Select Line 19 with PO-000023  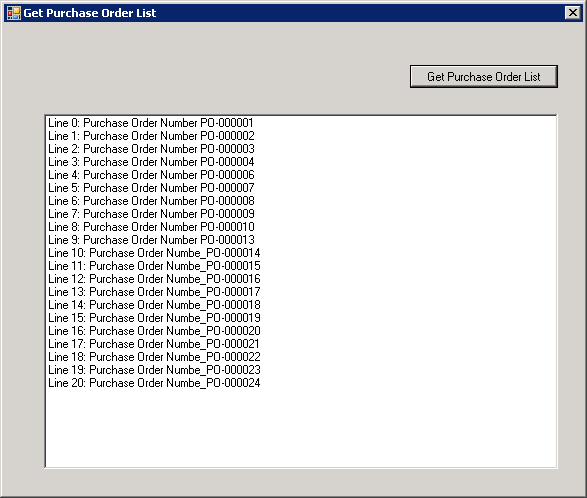click(154, 370)
